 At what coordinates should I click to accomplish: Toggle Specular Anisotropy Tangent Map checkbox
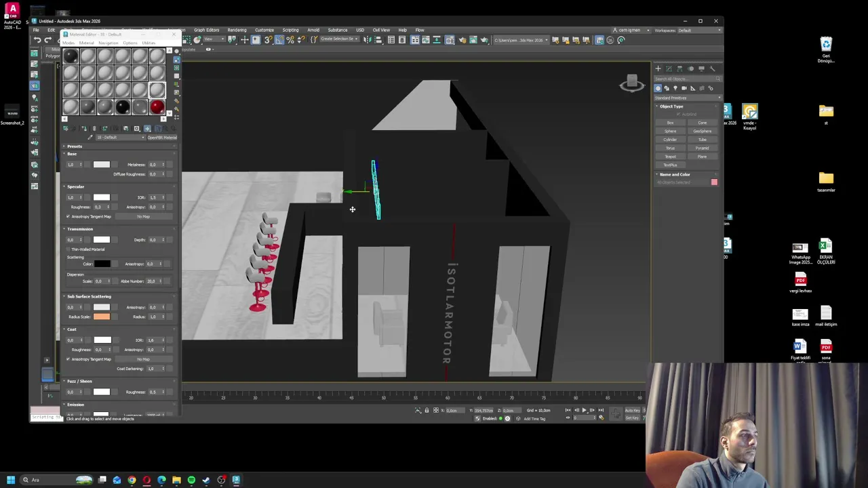[x=68, y=217]
